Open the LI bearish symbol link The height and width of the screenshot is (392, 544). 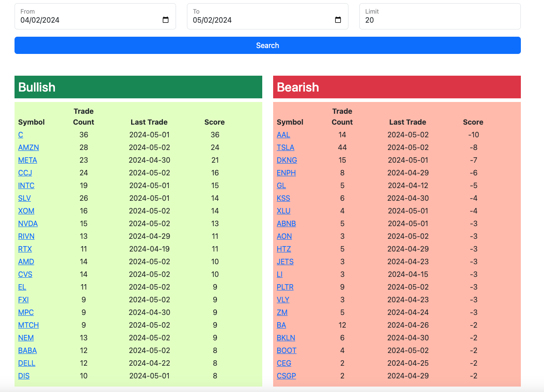pyautogui.click(x=279, y=275)
